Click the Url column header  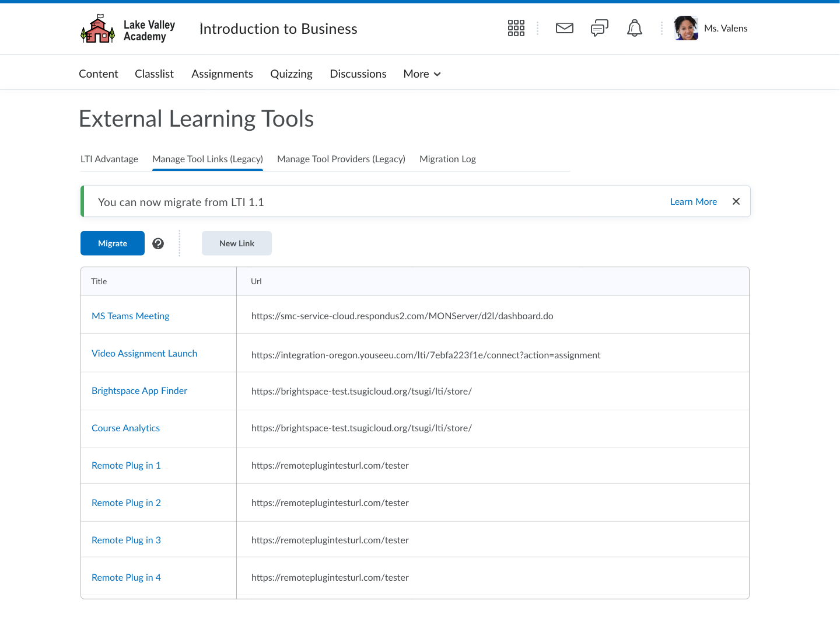pos(256,281)
